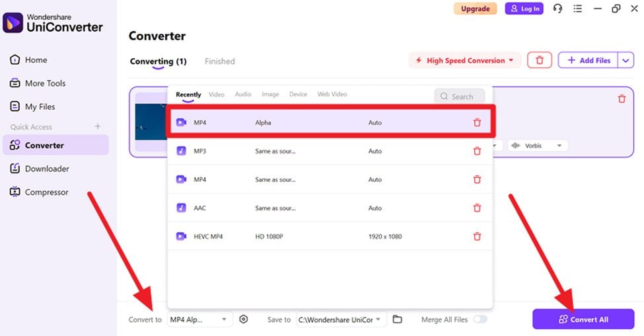
Task: Delete the MP4 Same as source preset
Action: coord(477,179)
